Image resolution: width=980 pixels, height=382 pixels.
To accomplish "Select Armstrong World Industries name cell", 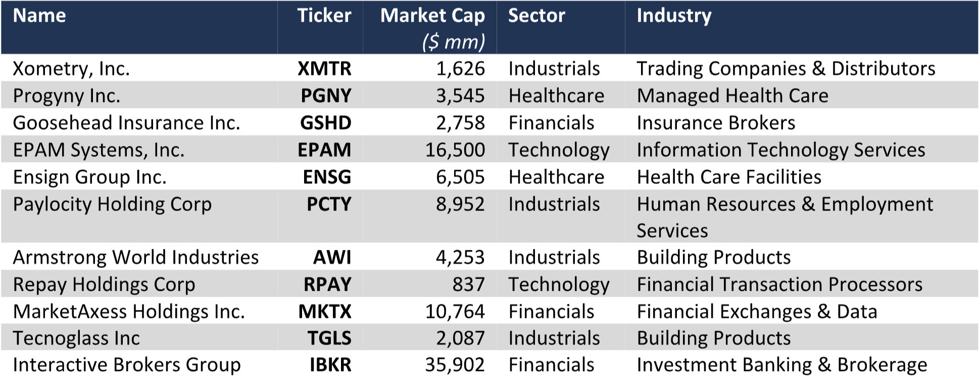I will (x=135, y=257).
